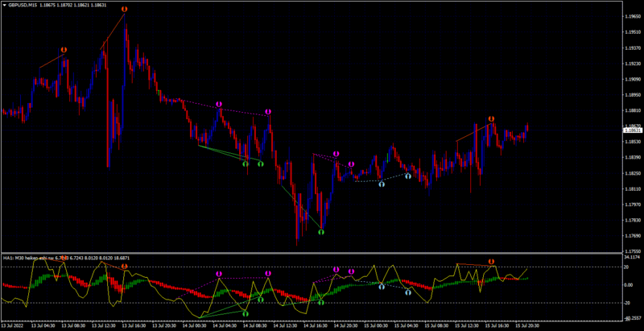Image resolution: width=644 pixels, height=331 pixels.
Task: Click the indicator level label 20
Action: [628, 267]
